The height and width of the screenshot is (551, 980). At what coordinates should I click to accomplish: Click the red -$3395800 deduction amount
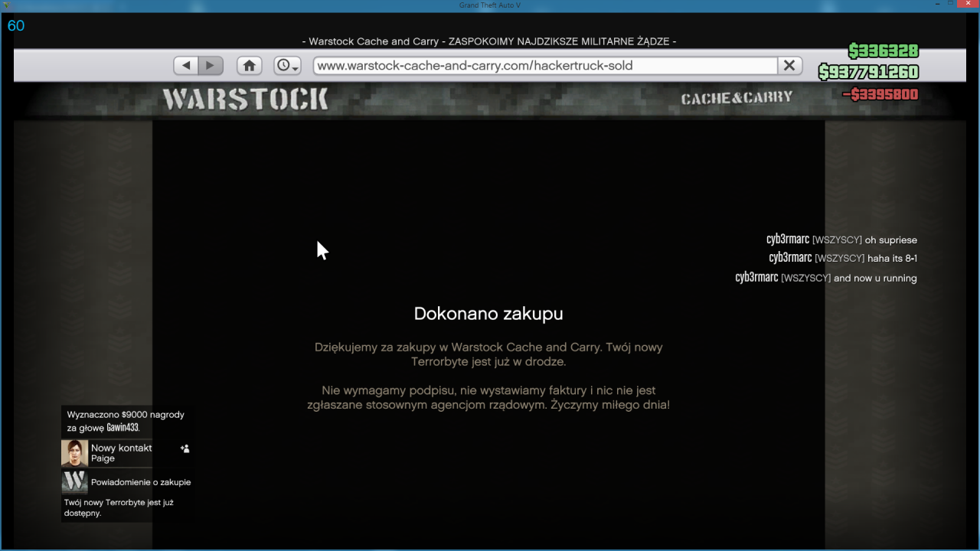880,95
